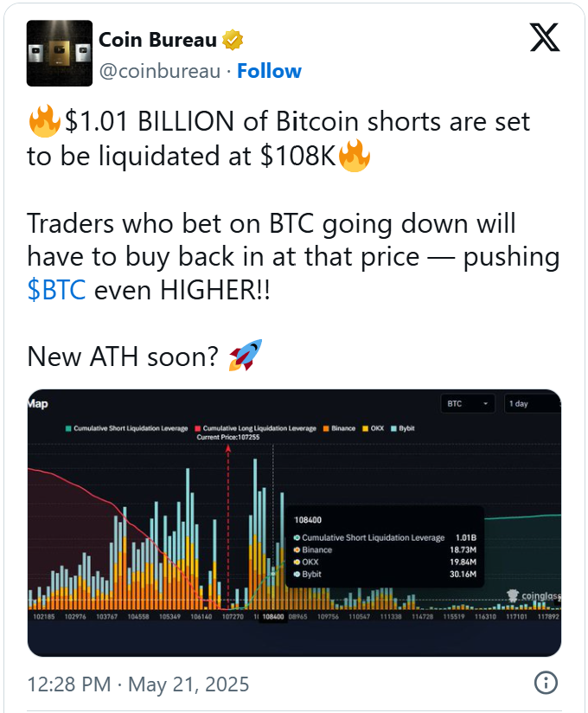This screenshot has height=713, width=588.
Task: Toggle Binance series in chart legend
Action: pyautogui.click(x=339, y=428)
